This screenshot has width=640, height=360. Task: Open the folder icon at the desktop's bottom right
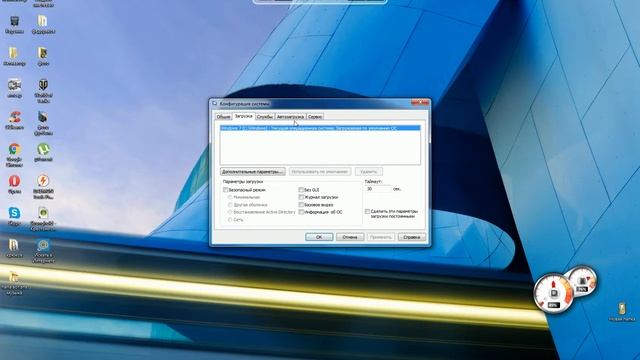pyautogui.click(x=622, y=309)
